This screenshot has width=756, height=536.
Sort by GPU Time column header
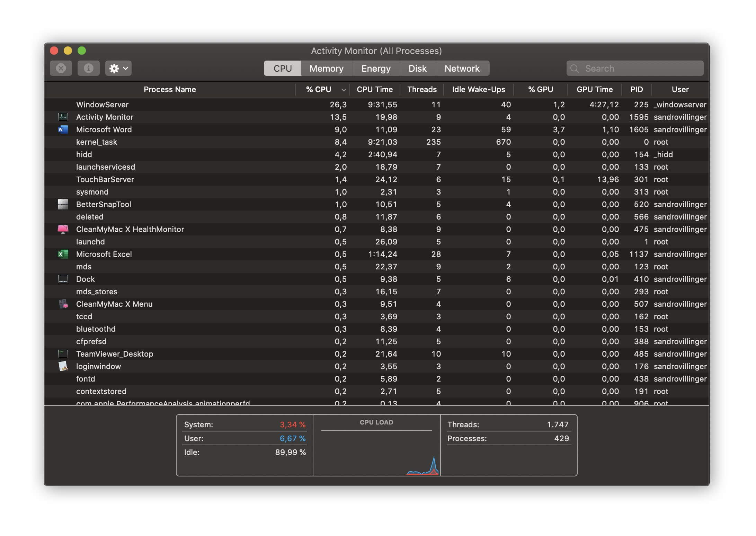(595, 90)
